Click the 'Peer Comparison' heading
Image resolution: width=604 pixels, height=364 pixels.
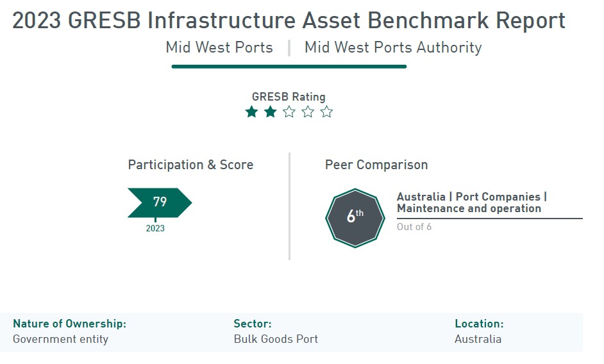[376, 165]
